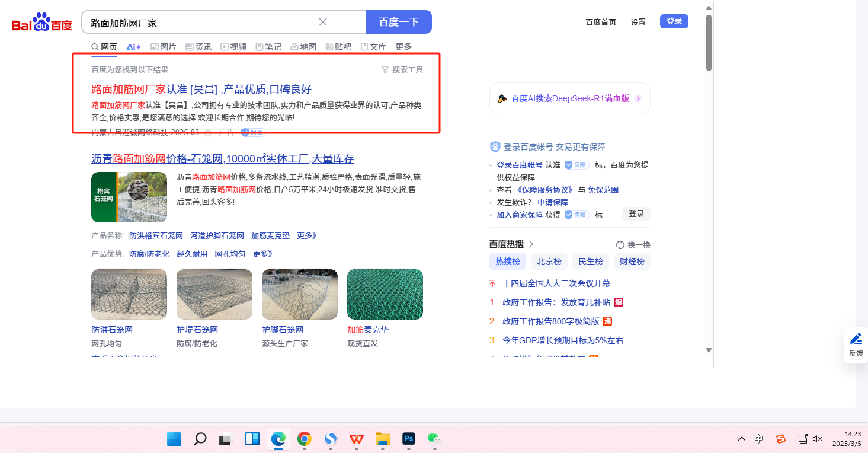Switch to the 资讯 tab
The image size is (868, 453).
[x=198, y=47]
